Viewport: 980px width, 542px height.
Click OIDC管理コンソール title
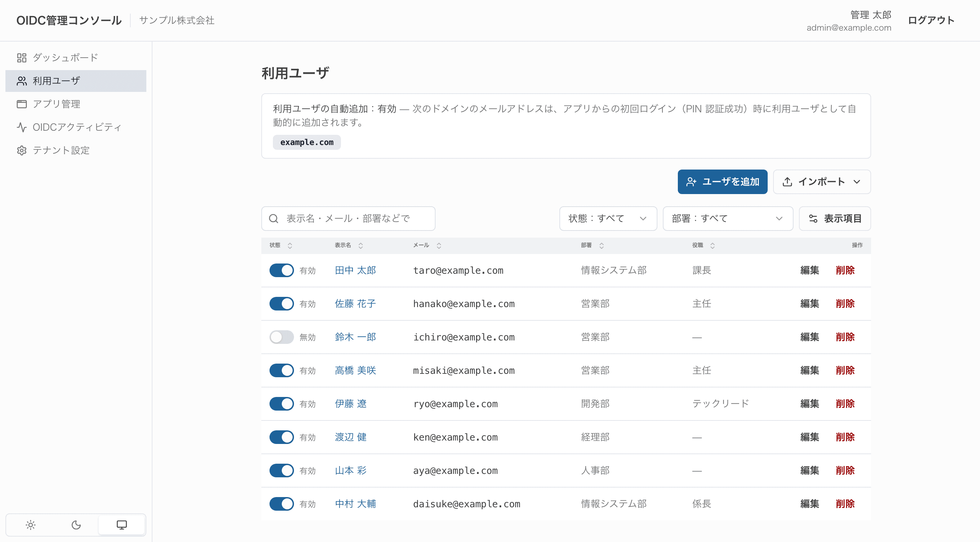69,20
